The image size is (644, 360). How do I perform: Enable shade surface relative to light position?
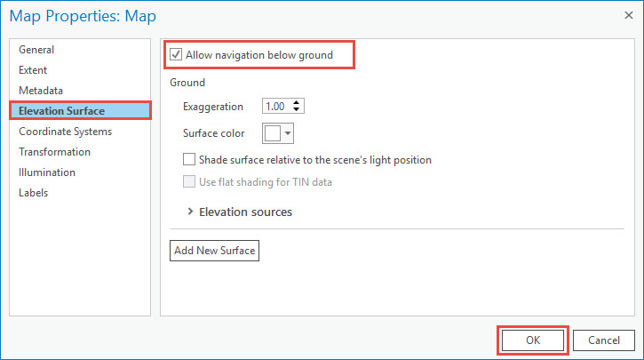point(189,160)
